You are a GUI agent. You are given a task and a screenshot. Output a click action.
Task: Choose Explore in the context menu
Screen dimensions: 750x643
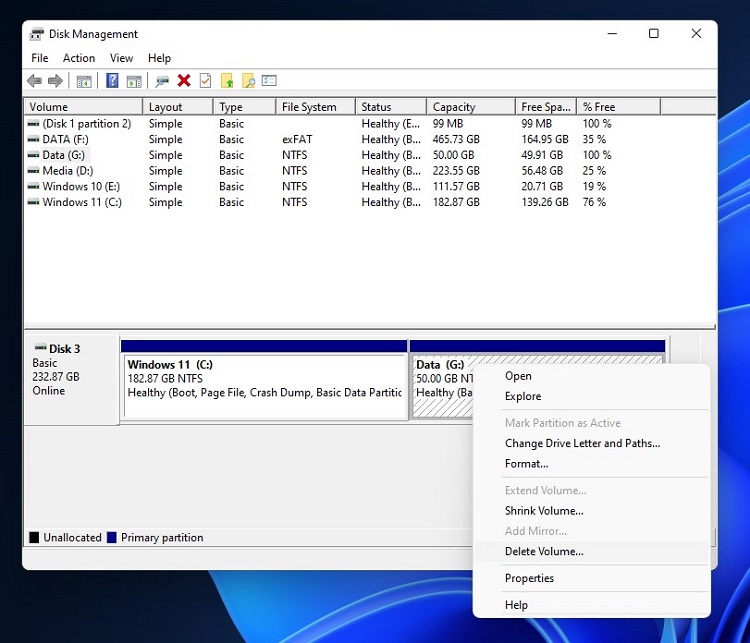pyautogui.click(x=523, y=396)
